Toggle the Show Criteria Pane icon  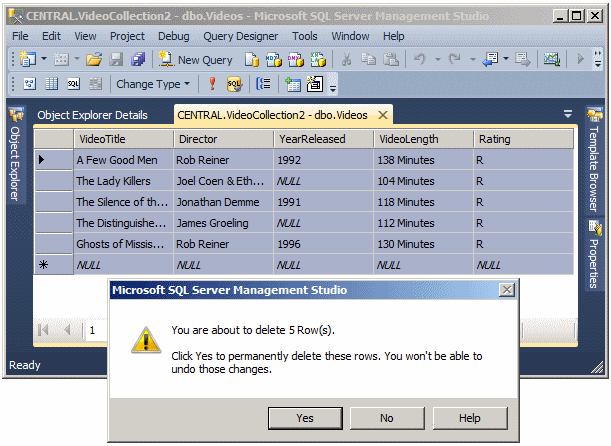coord(51,83)
